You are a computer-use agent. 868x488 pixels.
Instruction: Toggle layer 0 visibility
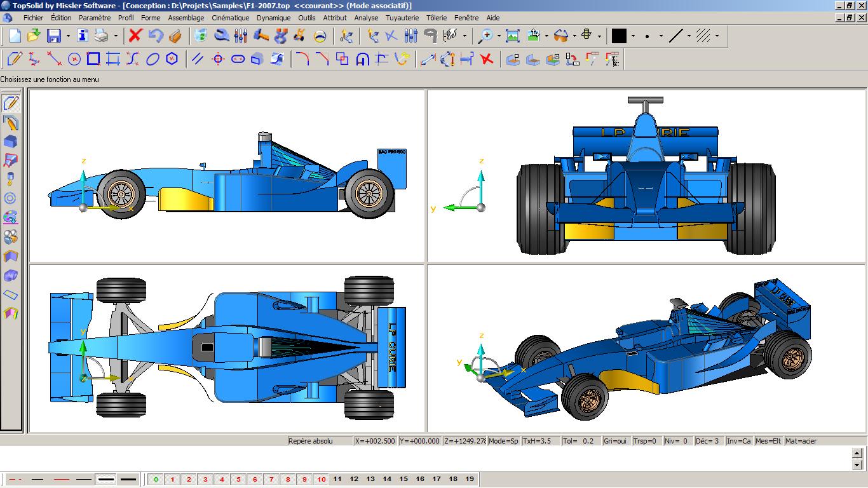[x=156, y=479]
